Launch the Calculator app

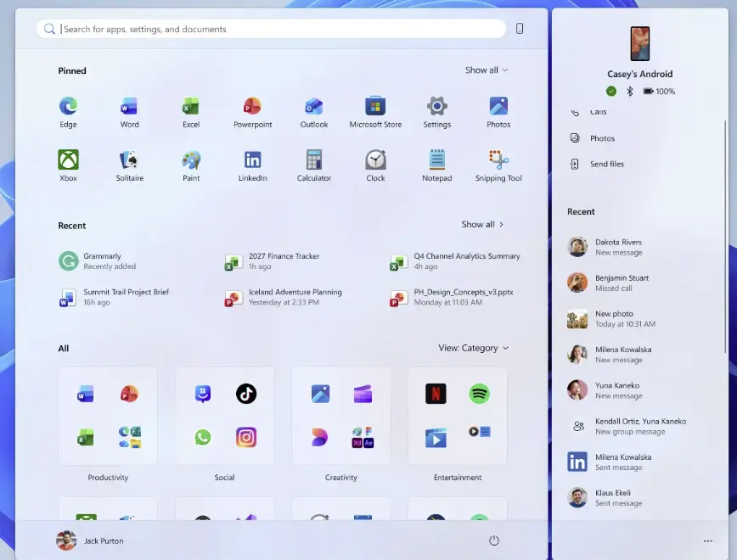[314, 165]
